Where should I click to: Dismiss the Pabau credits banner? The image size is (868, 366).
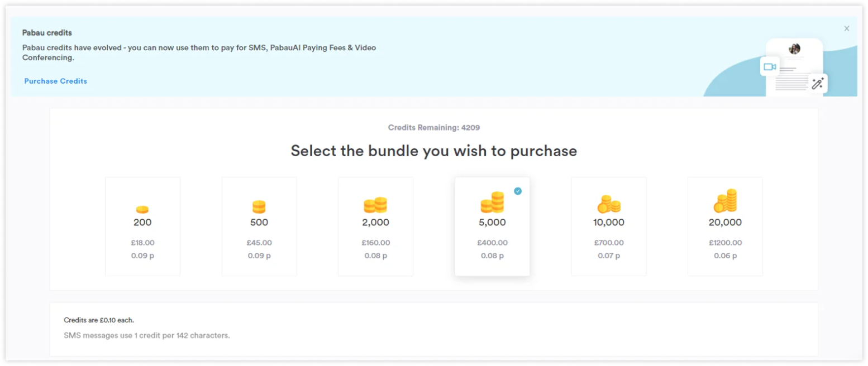coord(847,28)
